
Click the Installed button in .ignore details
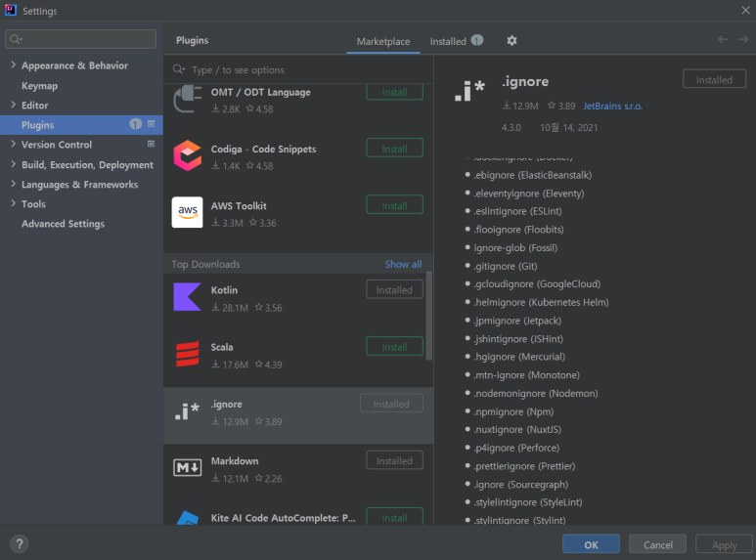(x=714, y=79)
